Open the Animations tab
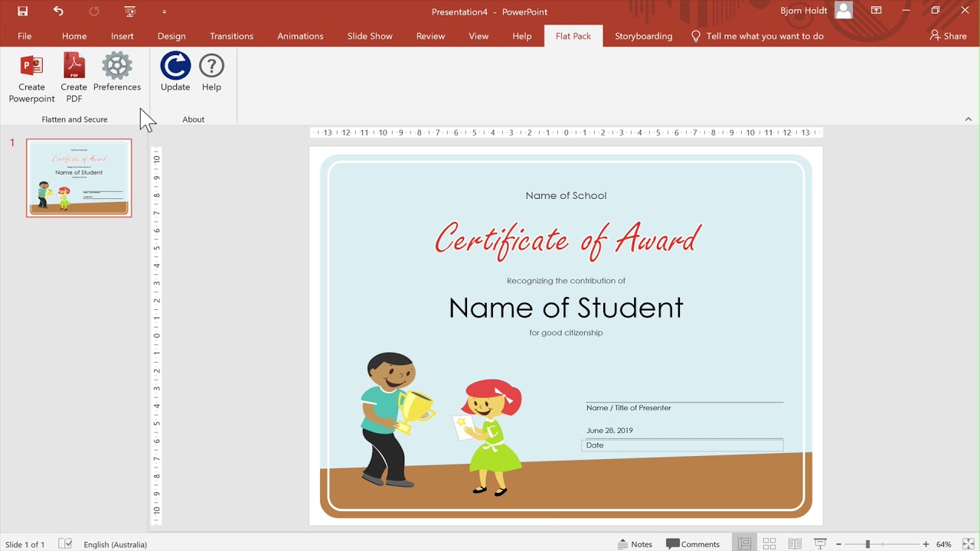The height and width of the screenshot is (551, 980). pos(300,36)
